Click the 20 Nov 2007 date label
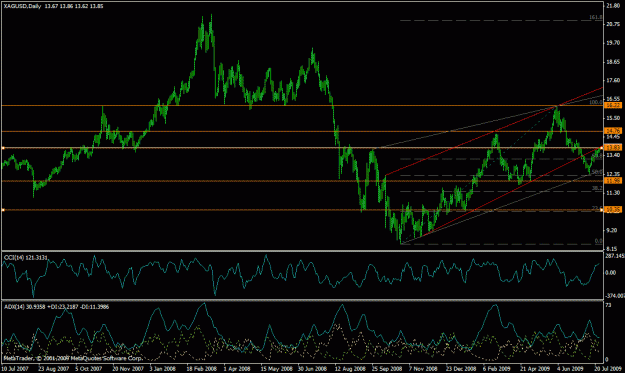625x373 pixels. point(127,369)
